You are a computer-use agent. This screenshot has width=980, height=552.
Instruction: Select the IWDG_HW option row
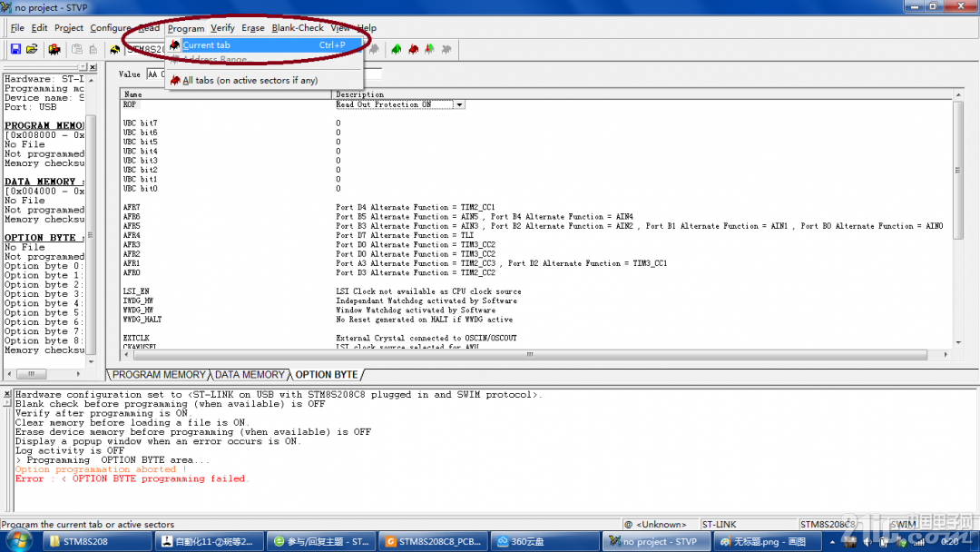(x=138, y=301)
